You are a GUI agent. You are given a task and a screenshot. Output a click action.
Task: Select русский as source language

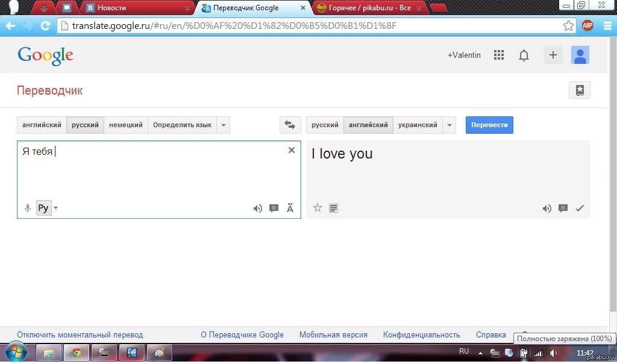(x=85, y=125)
